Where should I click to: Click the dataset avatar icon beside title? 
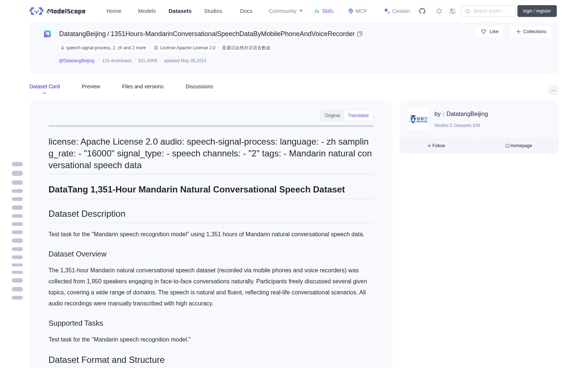click(x=47, y=34)
